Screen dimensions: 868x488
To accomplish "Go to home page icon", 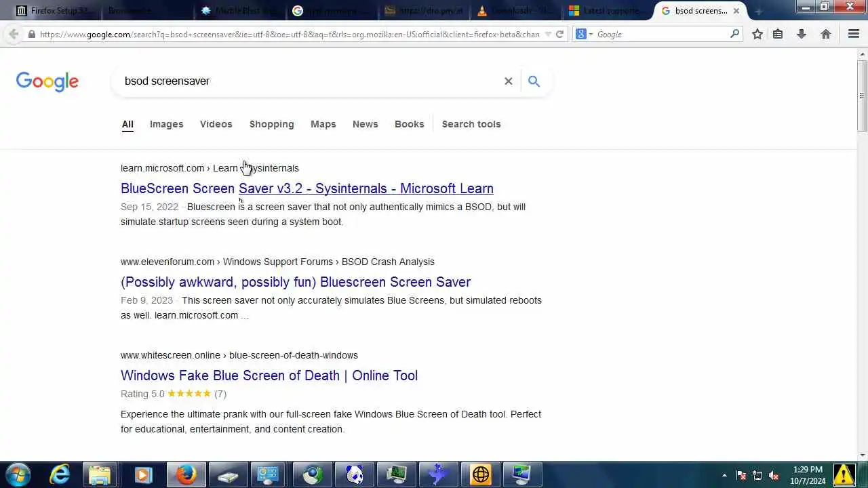I will (x=826, y=34).
